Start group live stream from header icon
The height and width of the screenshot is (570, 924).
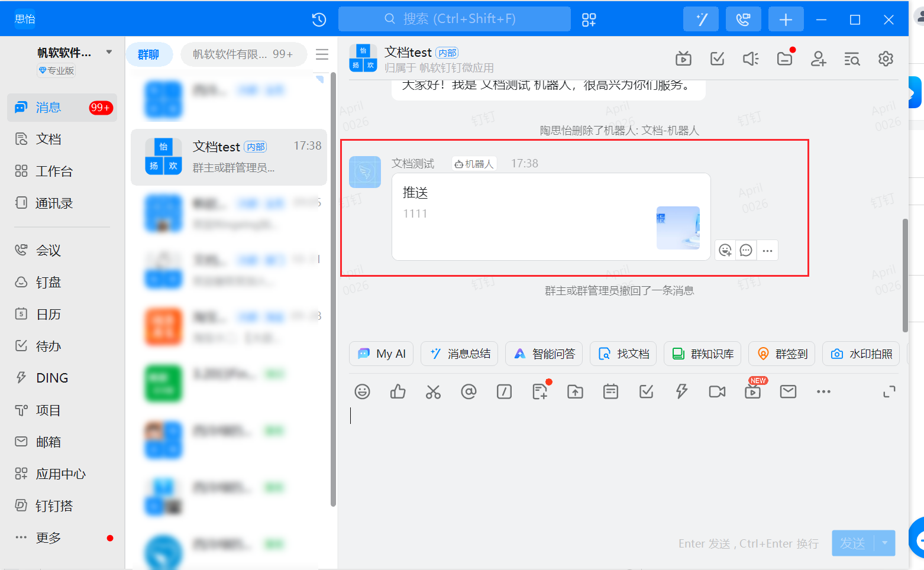tap(683, 59)
